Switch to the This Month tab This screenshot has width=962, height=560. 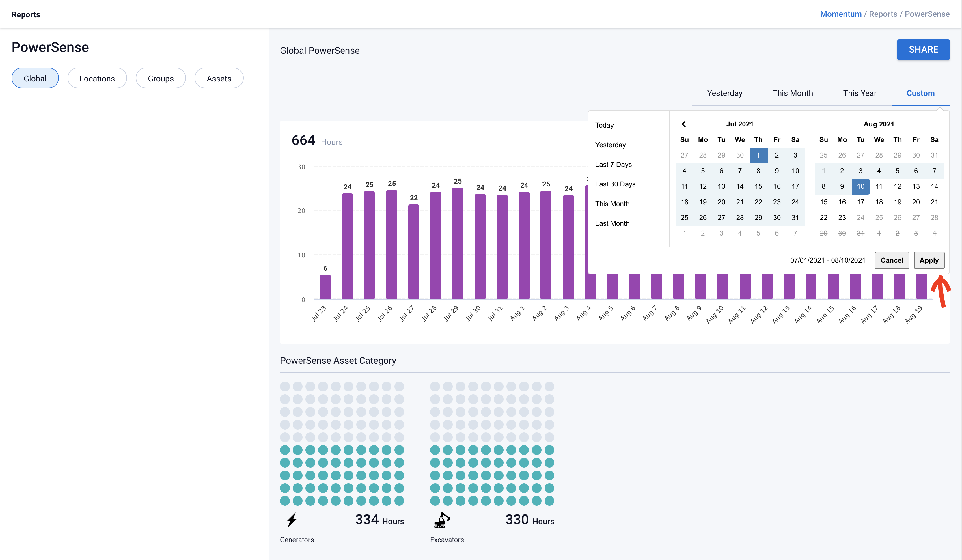tap(793, 93)
